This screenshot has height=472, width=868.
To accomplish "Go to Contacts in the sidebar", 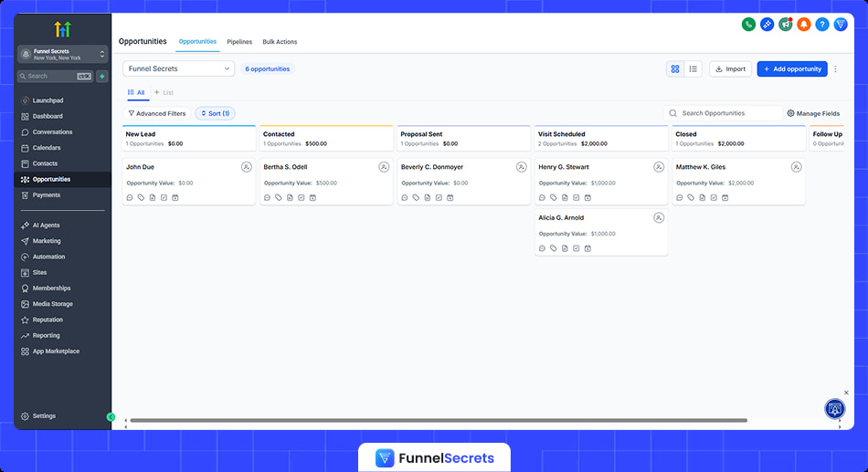I will [x=62, y=163].
